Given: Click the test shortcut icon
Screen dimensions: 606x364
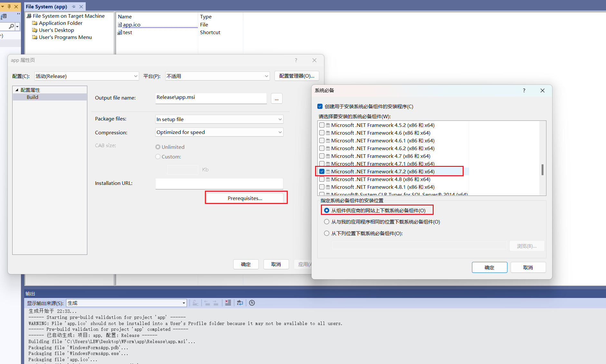Looking at the screenshot, I should [120, 32].
